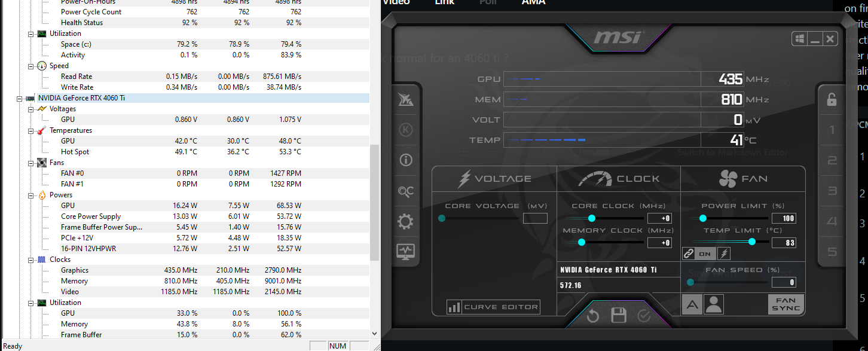Select the user-defined fan profile person icon
The width and height of the screenshot is (868, 351).
[x=713, y=305]
